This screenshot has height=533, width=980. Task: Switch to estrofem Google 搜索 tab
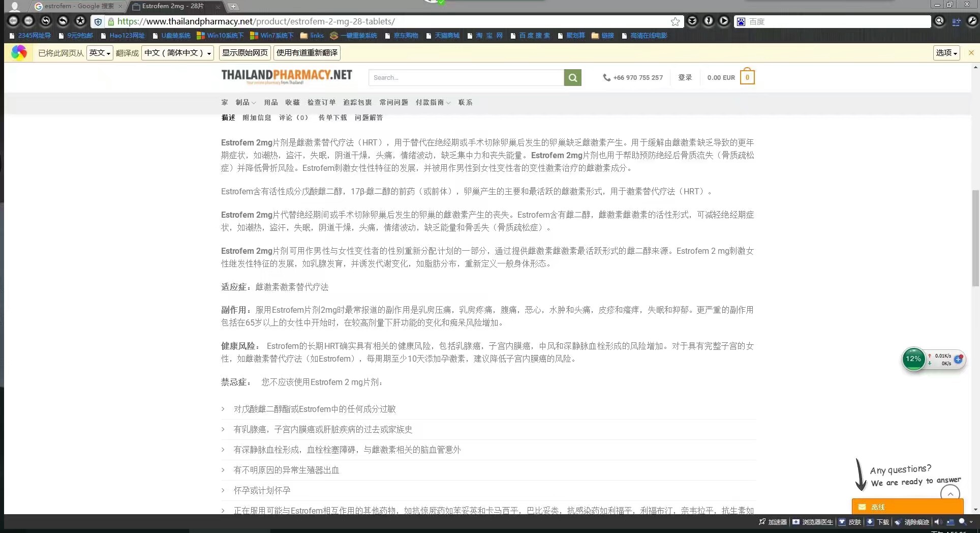pos(79,6)
